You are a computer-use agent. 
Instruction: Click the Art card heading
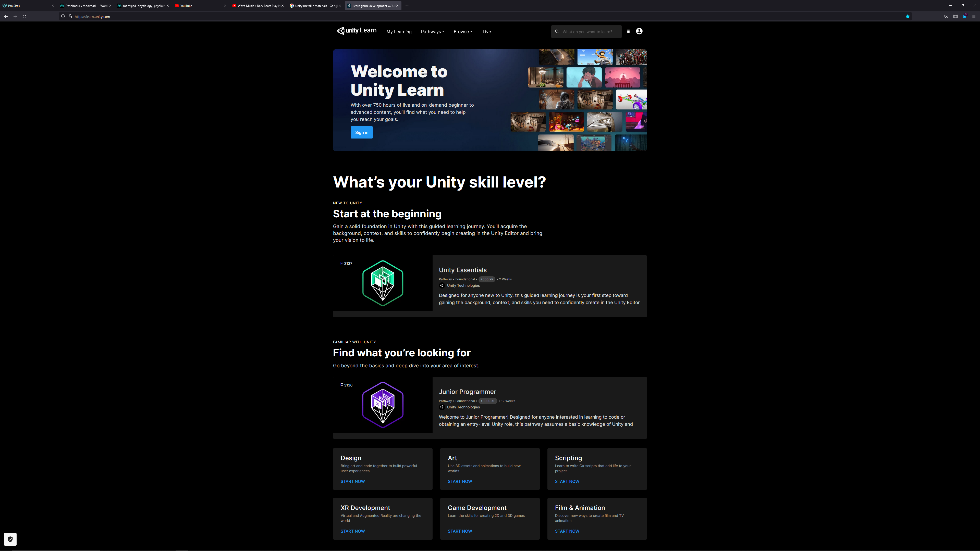click(452, 458)
